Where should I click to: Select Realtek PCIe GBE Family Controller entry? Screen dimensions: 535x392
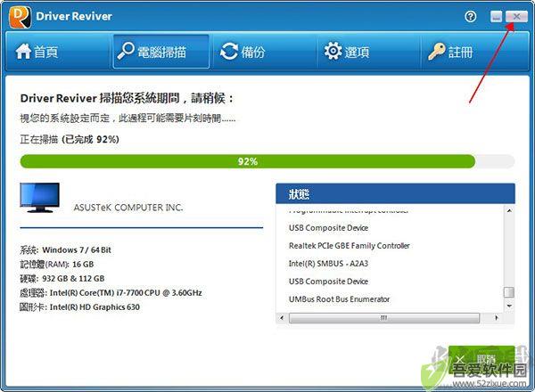coord(349,245)
